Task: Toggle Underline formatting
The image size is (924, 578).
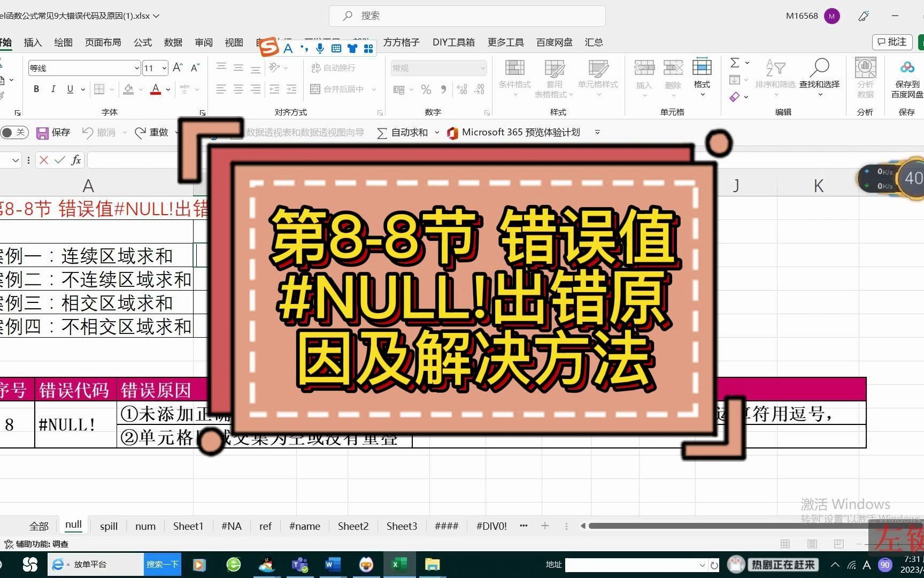Action: click(x=70, y=89)
